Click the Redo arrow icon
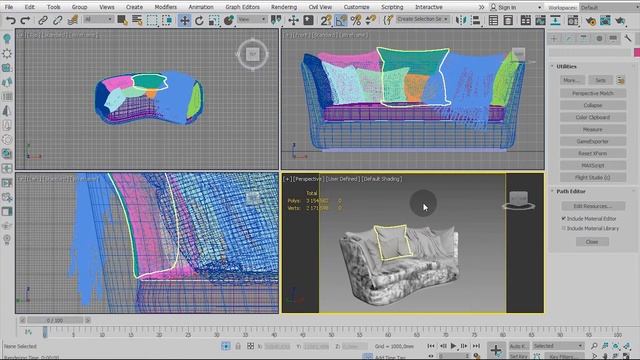Viewport: 640px width, 360px height. [25, 20]
